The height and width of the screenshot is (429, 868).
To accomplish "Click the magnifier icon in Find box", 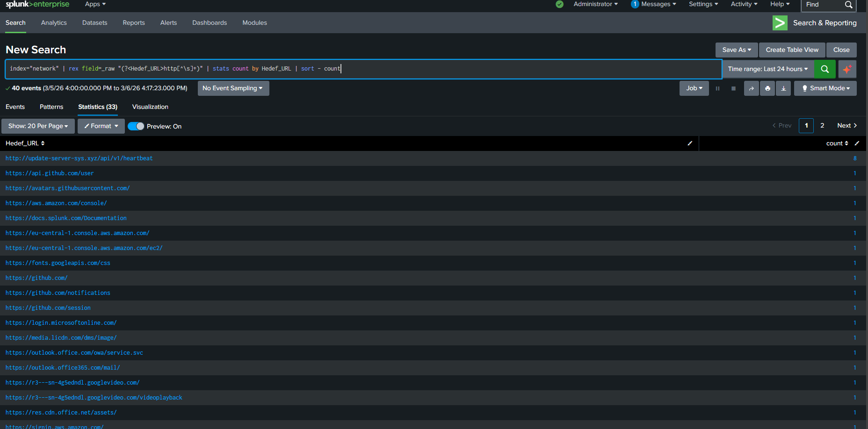I will pos(848,5).
